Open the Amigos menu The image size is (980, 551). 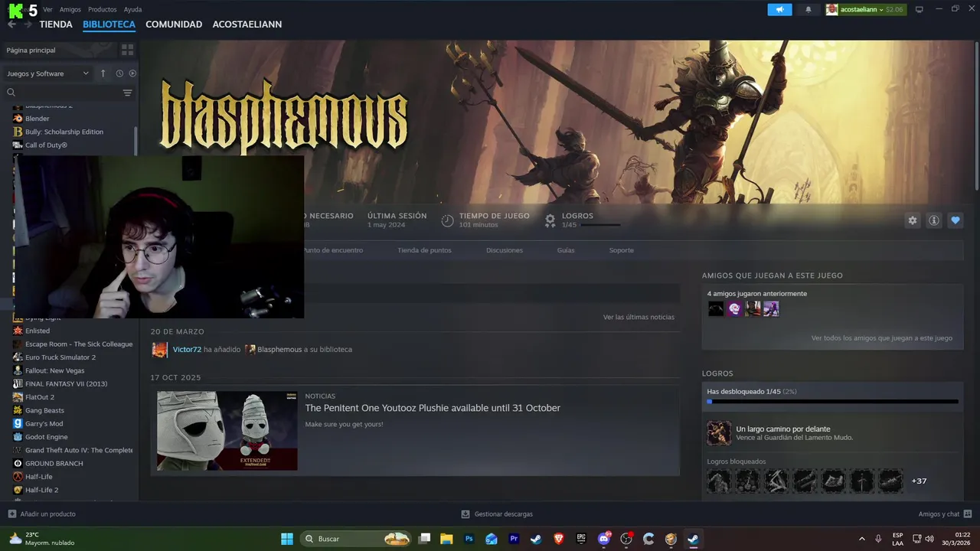point(70,9)
